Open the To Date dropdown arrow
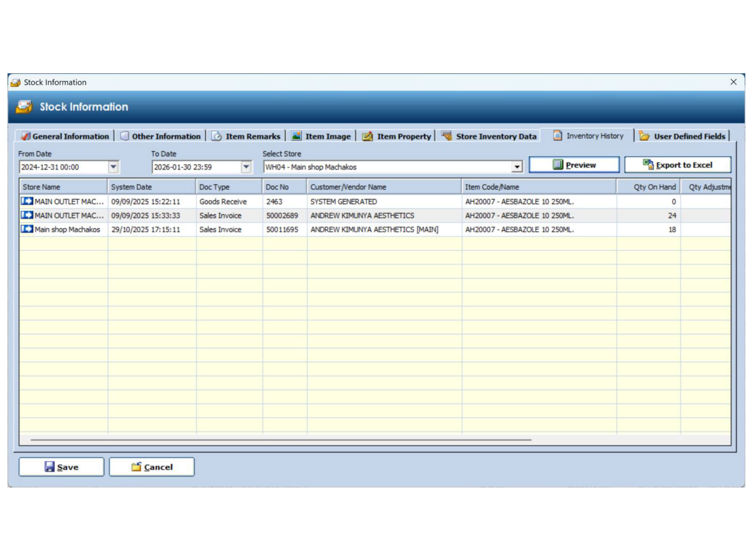Image resolution: width=753 pixels, height=560 pixels. tap(246, 167)
